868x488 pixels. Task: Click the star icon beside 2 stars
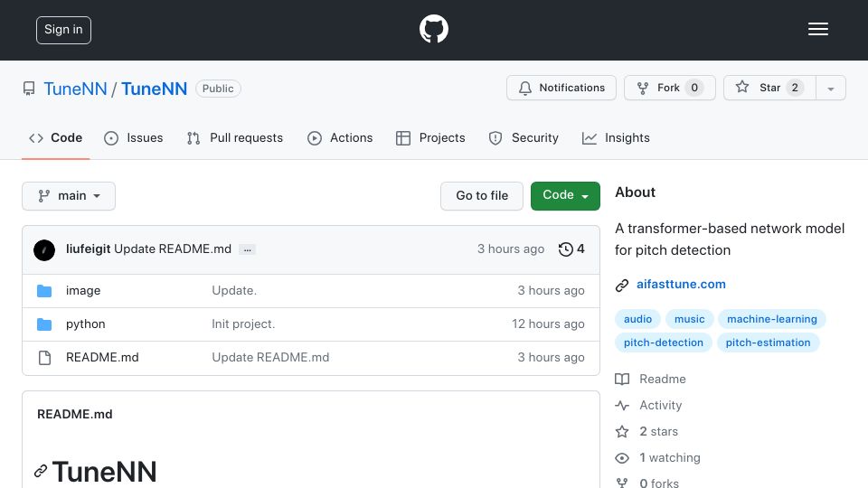tap(622, 432)
